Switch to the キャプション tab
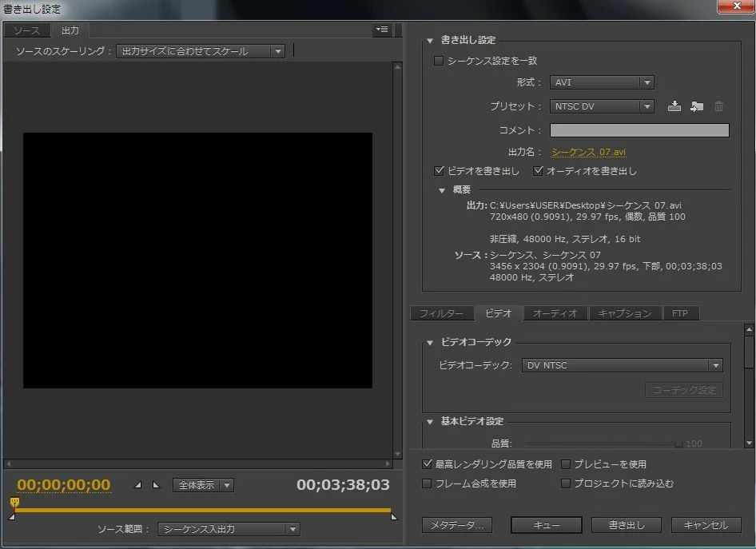 (625, 313)
